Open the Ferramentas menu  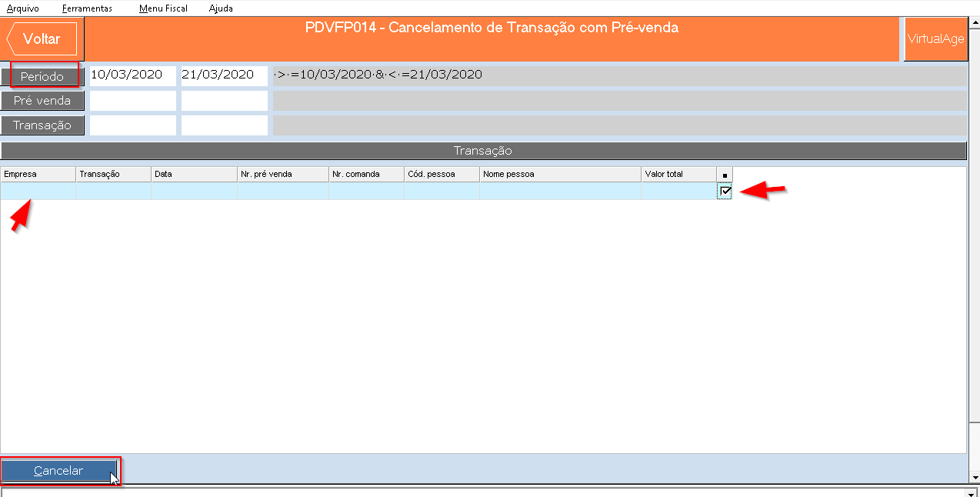pos(87,8)
